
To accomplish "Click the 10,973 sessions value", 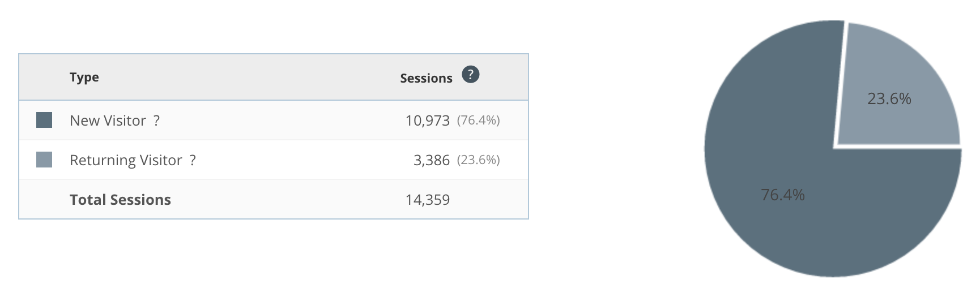I will [427, 121].
